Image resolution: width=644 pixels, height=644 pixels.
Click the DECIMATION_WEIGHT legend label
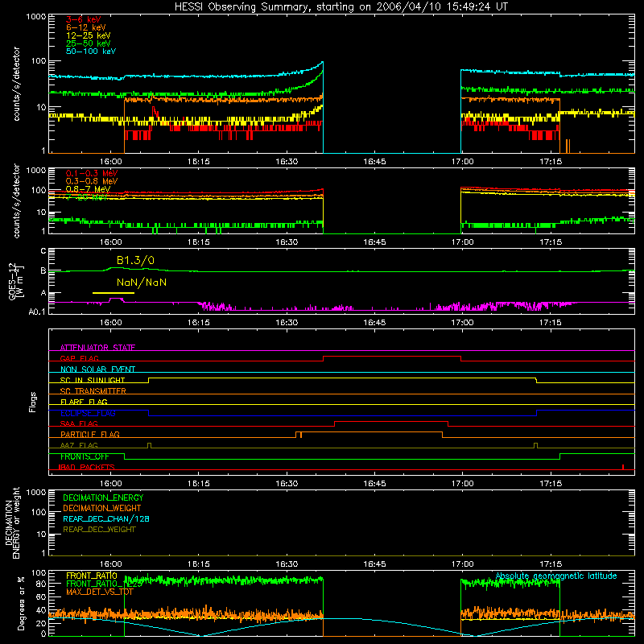[x=102, y=508]
